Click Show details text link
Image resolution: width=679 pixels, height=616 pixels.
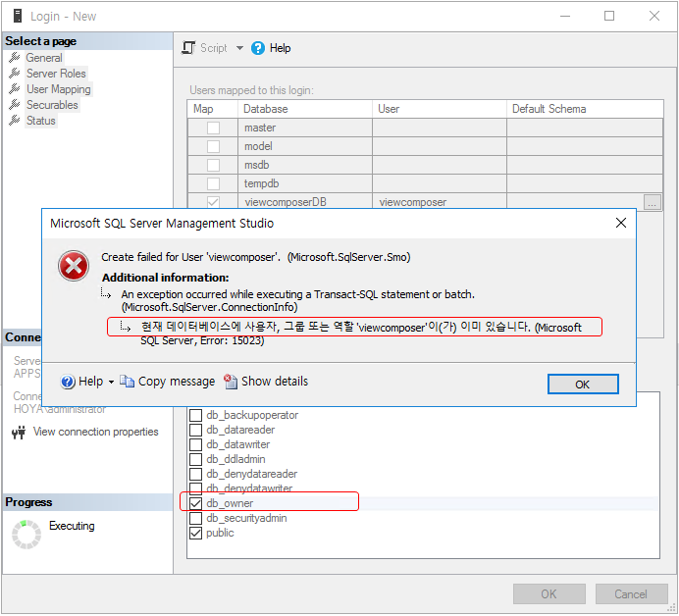pyautogui.click(x=275, y=382)
